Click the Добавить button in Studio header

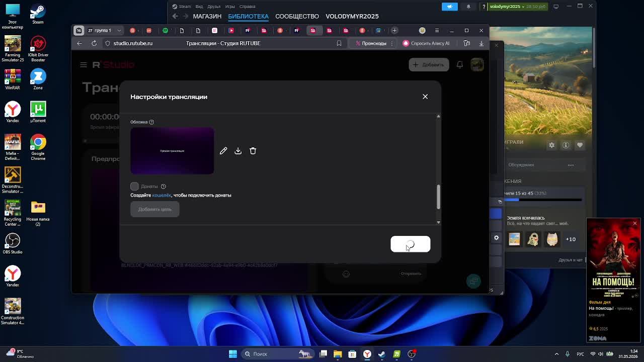(x=429, y=65)
